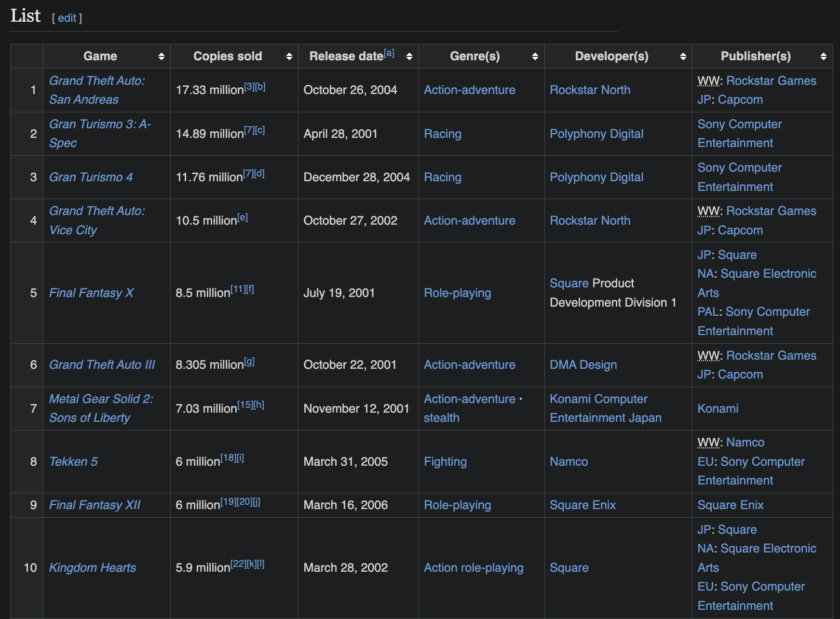Click Racing genre in Gran Turismo 4 row
Image resolution: width=840 pixels, height=619 pixels.
pyautogui.click(x=443, y=177)
